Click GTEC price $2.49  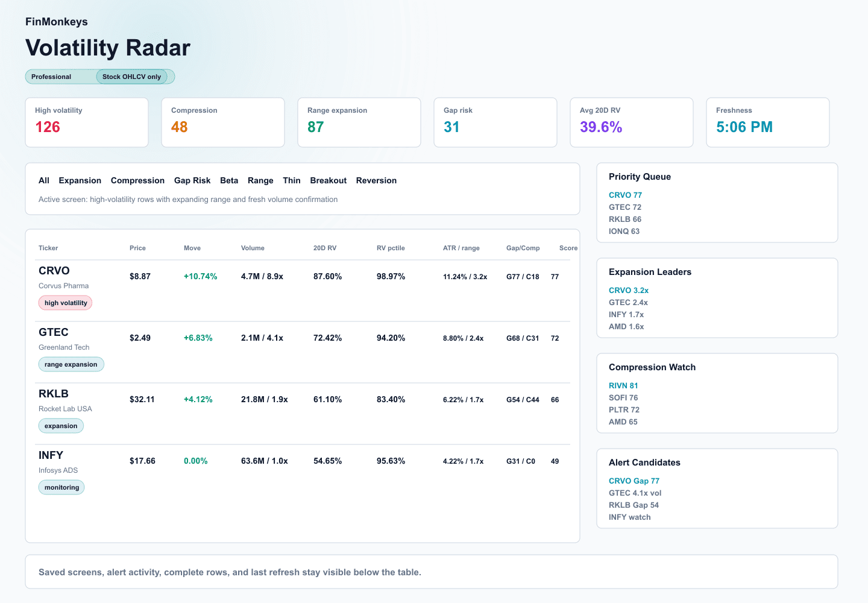140,338
